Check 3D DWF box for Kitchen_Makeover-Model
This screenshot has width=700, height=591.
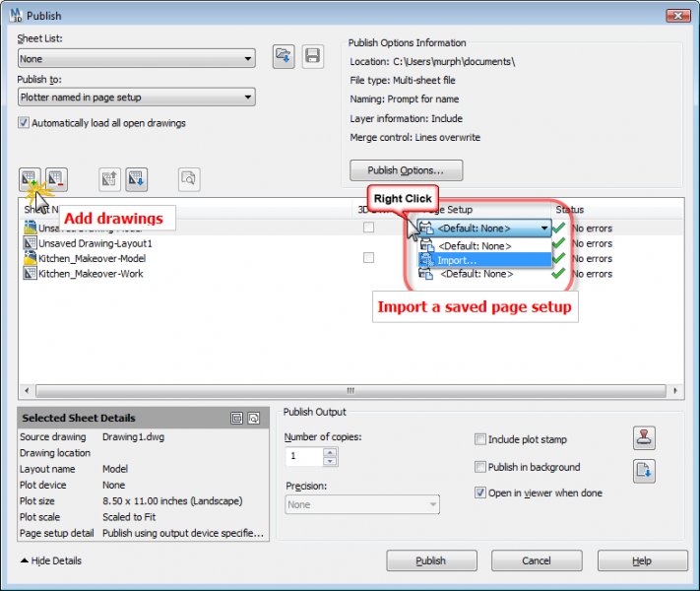[x=368, y=258]
